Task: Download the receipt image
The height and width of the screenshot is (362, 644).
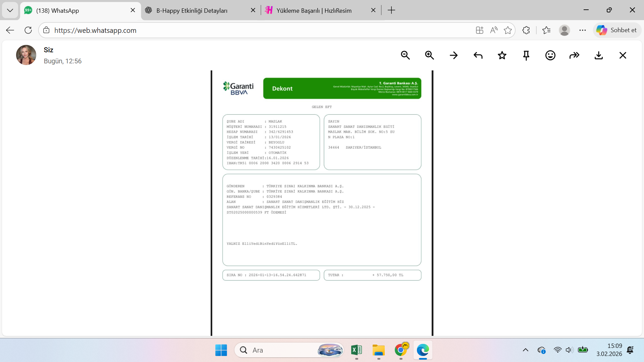Action: click(599, 55)
